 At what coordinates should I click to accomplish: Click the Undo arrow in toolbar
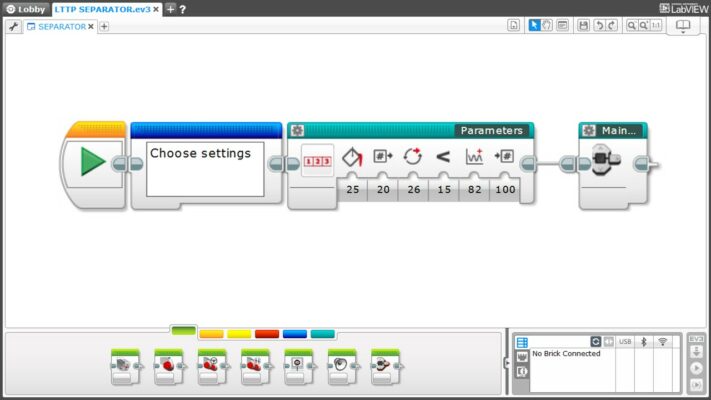pos(598,25)
